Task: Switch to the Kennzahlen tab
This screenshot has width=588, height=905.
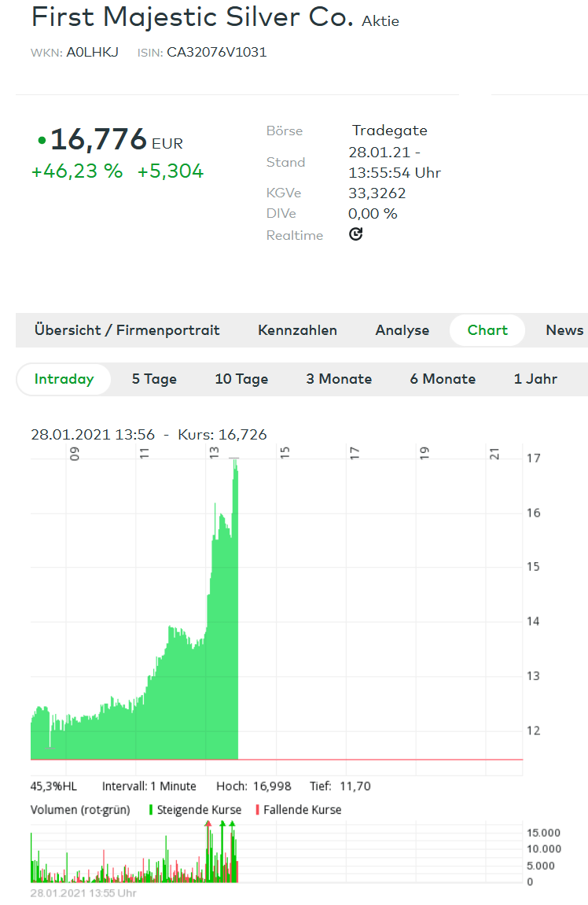Action: (297, 330)
